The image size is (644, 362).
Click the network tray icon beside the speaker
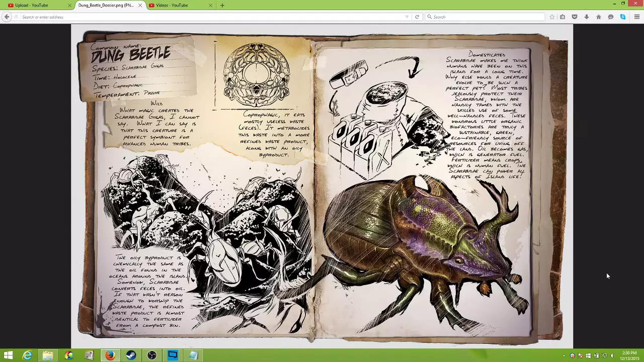pos(604,356)
